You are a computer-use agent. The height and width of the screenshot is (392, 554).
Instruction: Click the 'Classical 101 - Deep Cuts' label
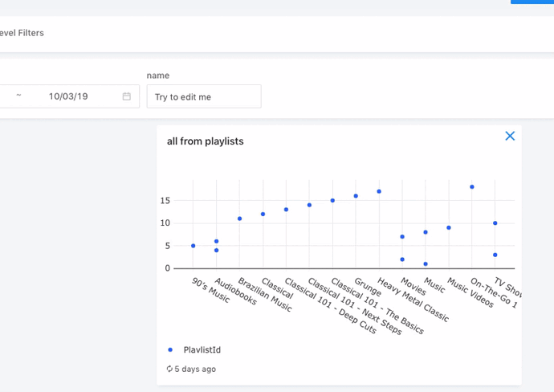[x=330, y=305]
